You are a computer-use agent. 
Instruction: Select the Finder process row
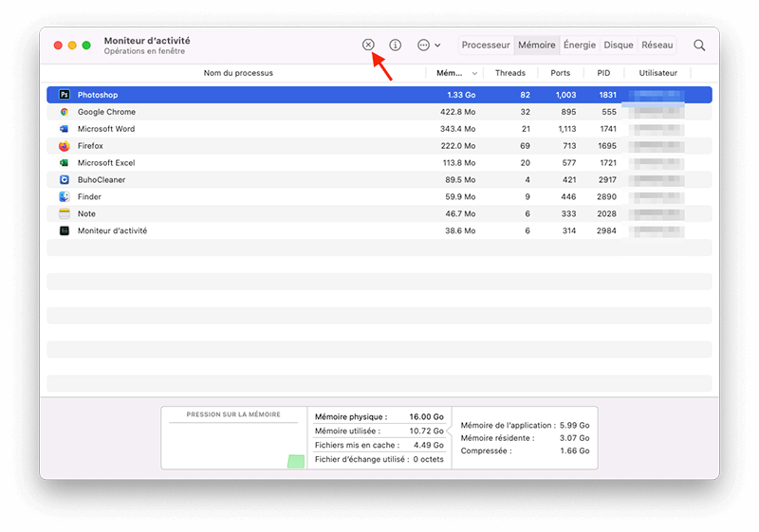point(379,196)
